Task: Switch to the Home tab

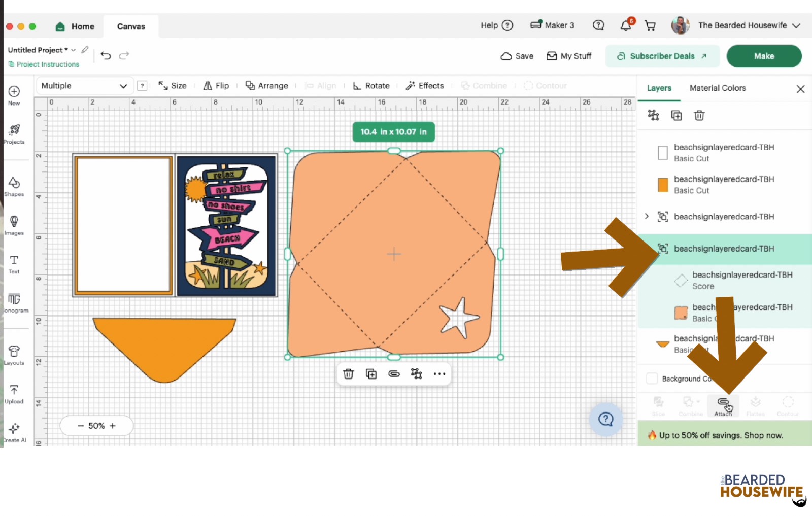Action: [75, 26]
